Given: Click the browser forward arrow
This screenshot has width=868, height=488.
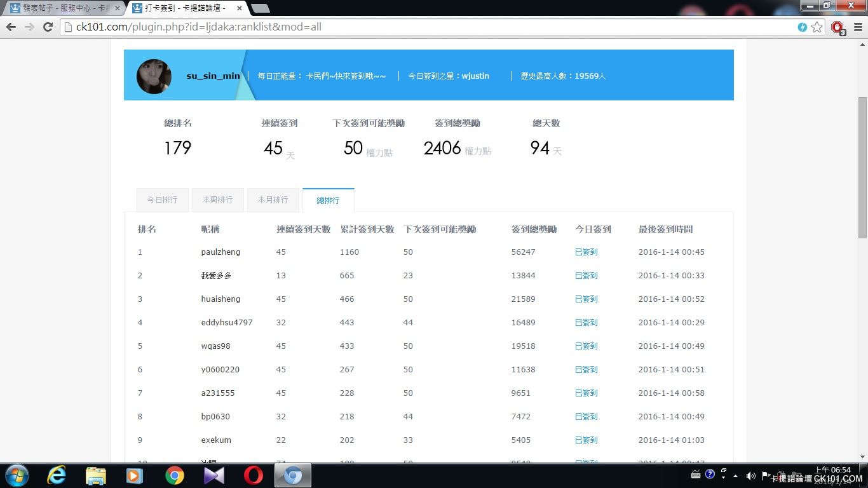Looking at the screenshot, I should click(x=29, y=27).
